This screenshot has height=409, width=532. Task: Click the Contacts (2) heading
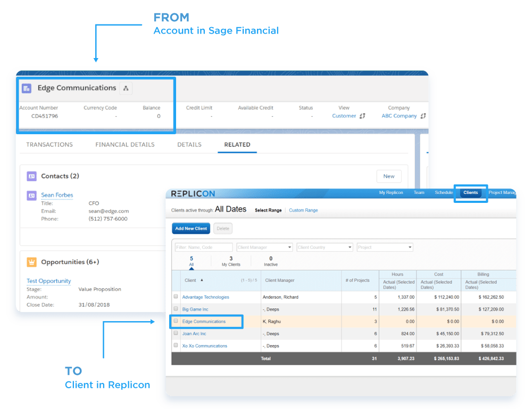(x=60, y=176)
